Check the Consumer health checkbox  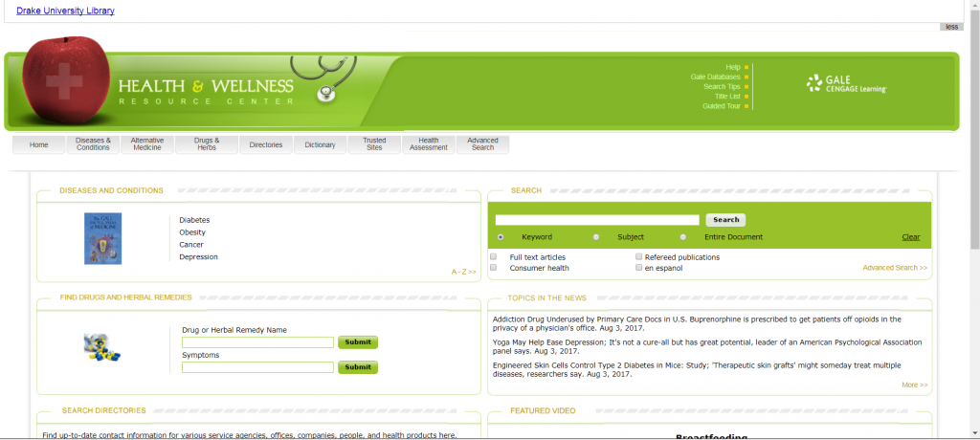pos(494,268)
